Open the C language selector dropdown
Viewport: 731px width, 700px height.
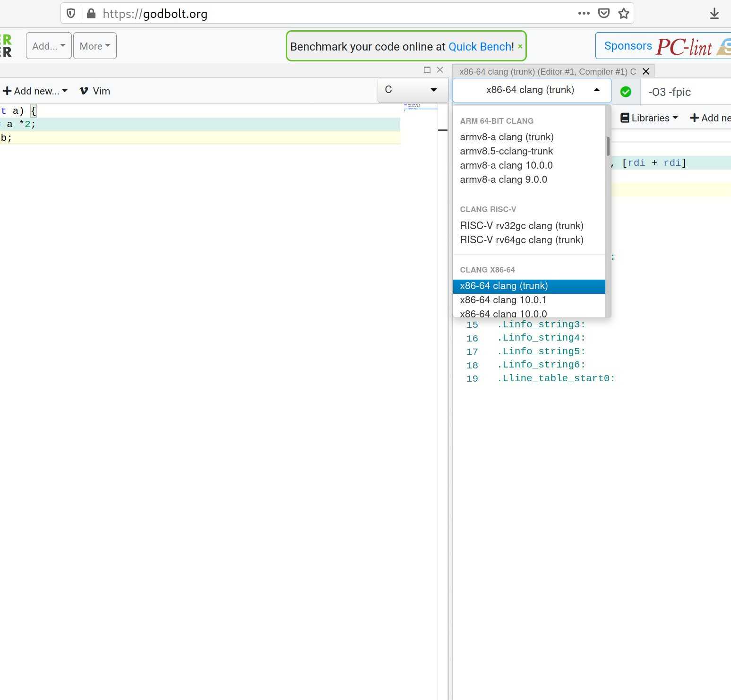[413, 90]
